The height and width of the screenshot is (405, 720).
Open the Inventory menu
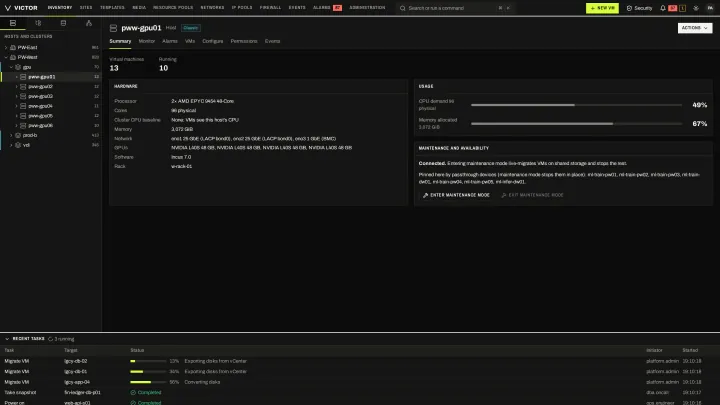[60, 8]
